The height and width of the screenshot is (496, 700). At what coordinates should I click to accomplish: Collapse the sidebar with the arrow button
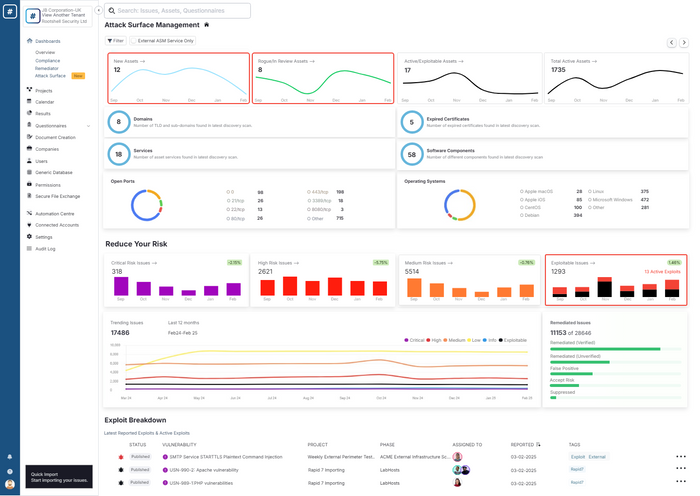98,10
